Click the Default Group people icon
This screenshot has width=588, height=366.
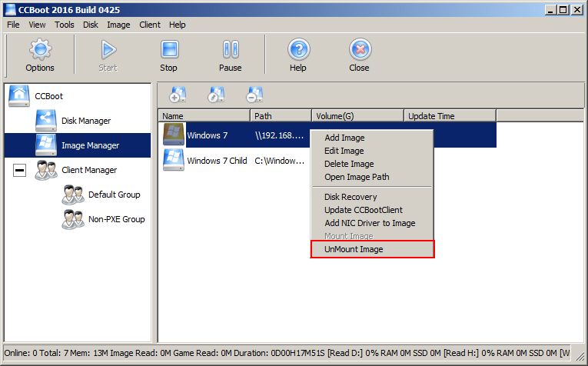(x=73, y=195)
